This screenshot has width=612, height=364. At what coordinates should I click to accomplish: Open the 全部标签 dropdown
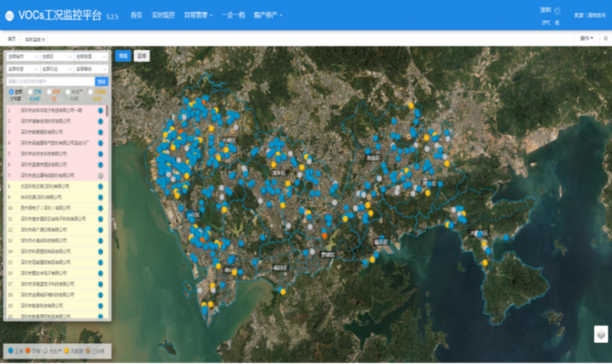coord(23,69)
